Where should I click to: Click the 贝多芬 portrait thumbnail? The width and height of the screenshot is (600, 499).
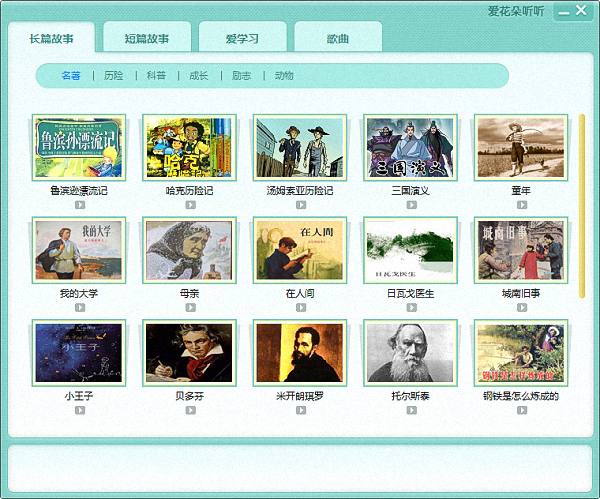189,353
